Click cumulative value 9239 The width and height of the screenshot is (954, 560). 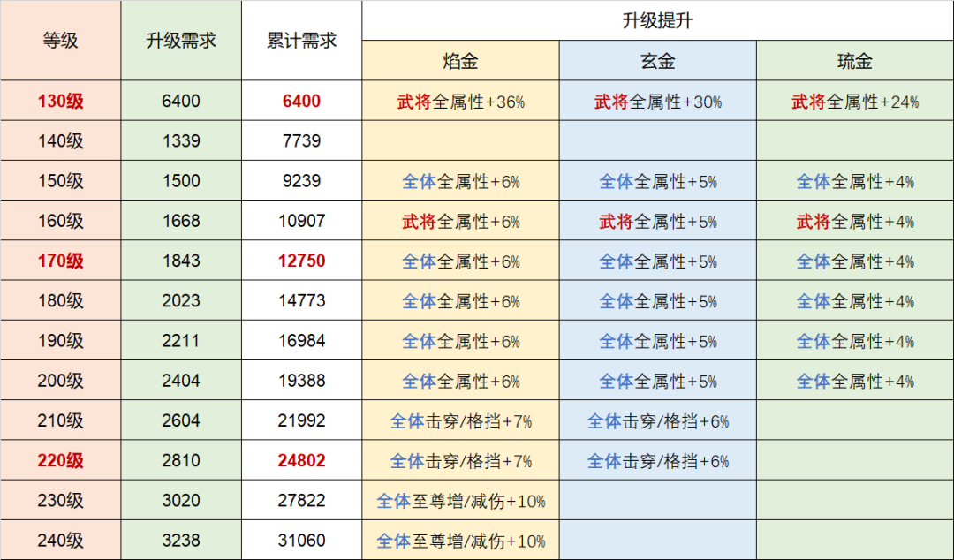click(302, 181)
